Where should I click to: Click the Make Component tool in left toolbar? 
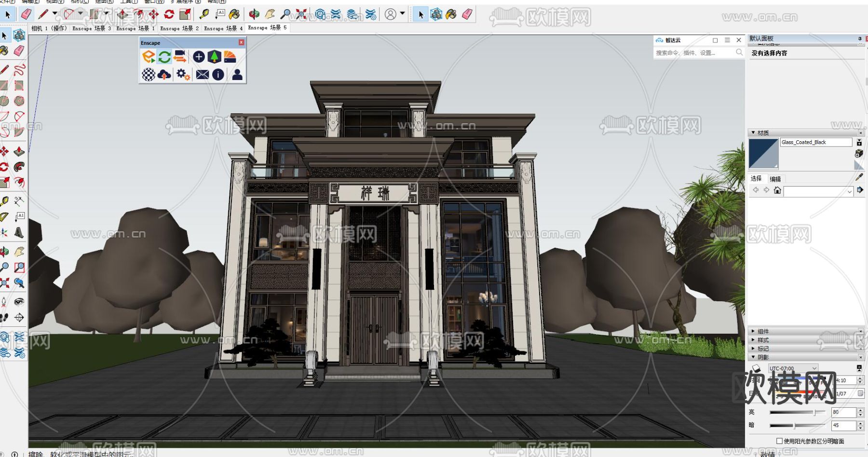point(19,35)
